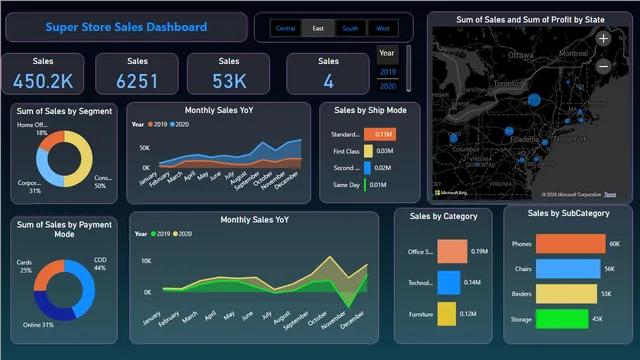Click the Standard ship mode bar

(380, 134)
